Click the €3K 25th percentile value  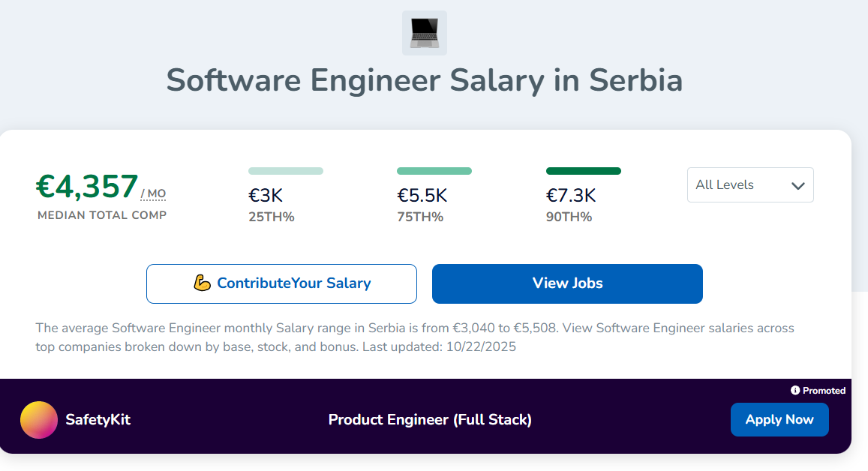pos(266,196)
